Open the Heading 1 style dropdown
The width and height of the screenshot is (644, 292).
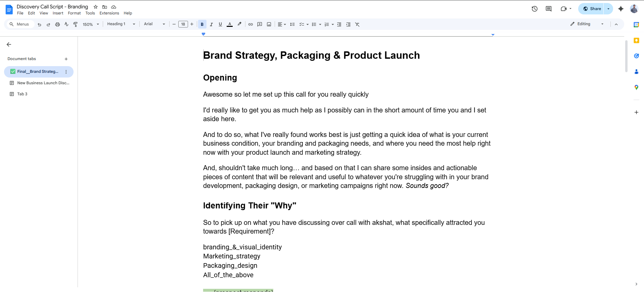click(121, 24)
